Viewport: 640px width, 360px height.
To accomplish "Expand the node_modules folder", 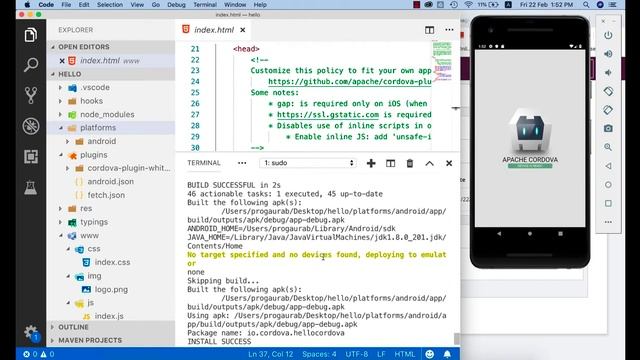I will tap(60, 114).
